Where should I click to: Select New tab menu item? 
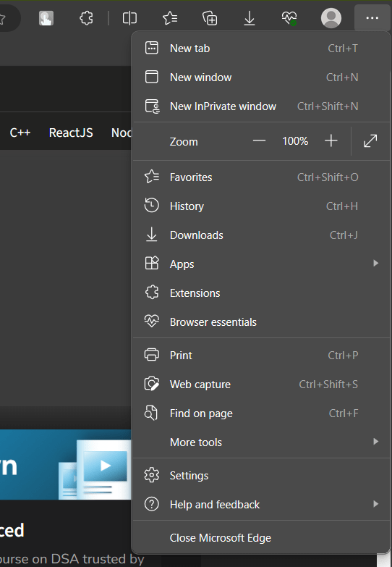coord(261,49)
